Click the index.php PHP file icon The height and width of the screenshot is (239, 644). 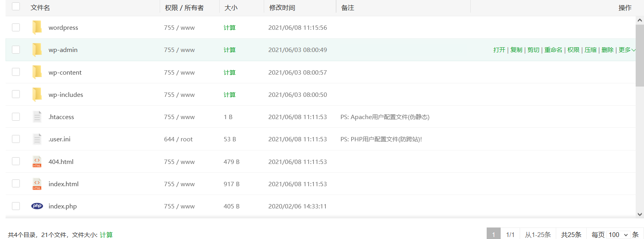click(x=37, y=206)
